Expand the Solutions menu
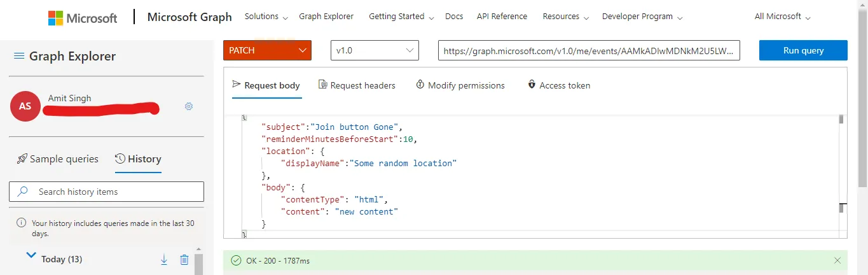 [x=266, y=17]
